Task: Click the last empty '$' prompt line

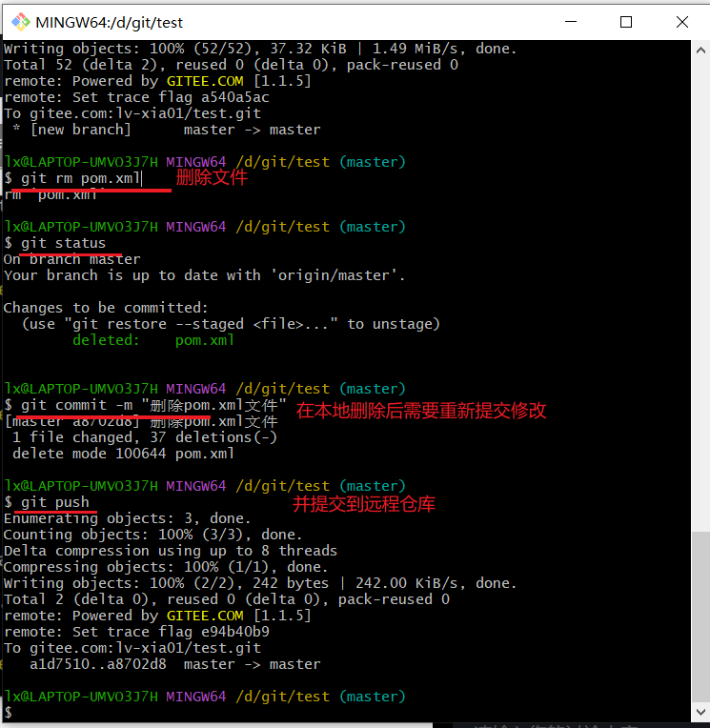Action: click(8, 713)
